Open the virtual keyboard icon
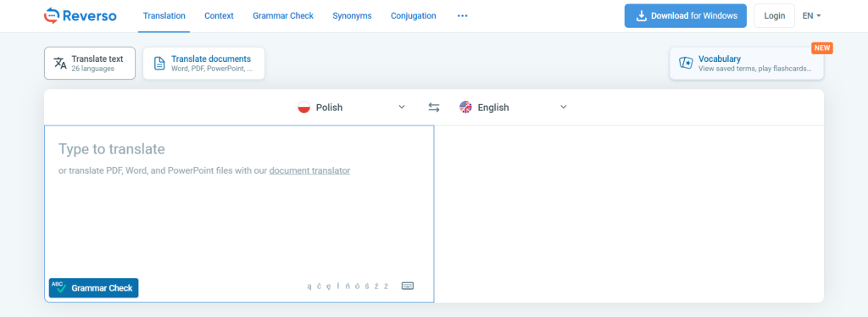 pos(408,286)
